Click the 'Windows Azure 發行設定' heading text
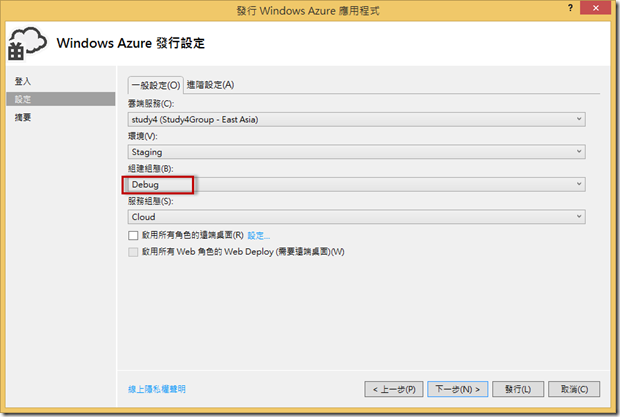This screenshot has width=620, height=417. (x=130, y=43)
